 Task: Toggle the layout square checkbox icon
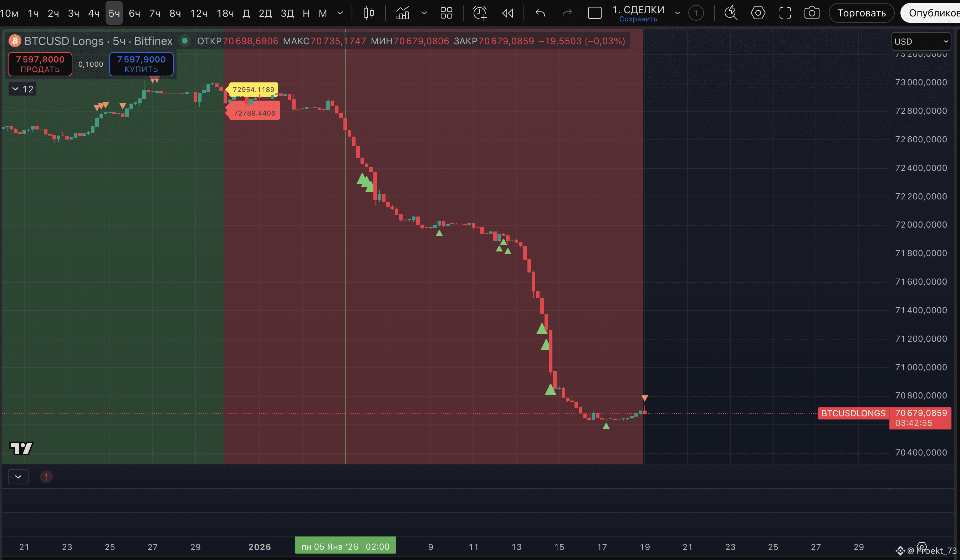[595, 13]
